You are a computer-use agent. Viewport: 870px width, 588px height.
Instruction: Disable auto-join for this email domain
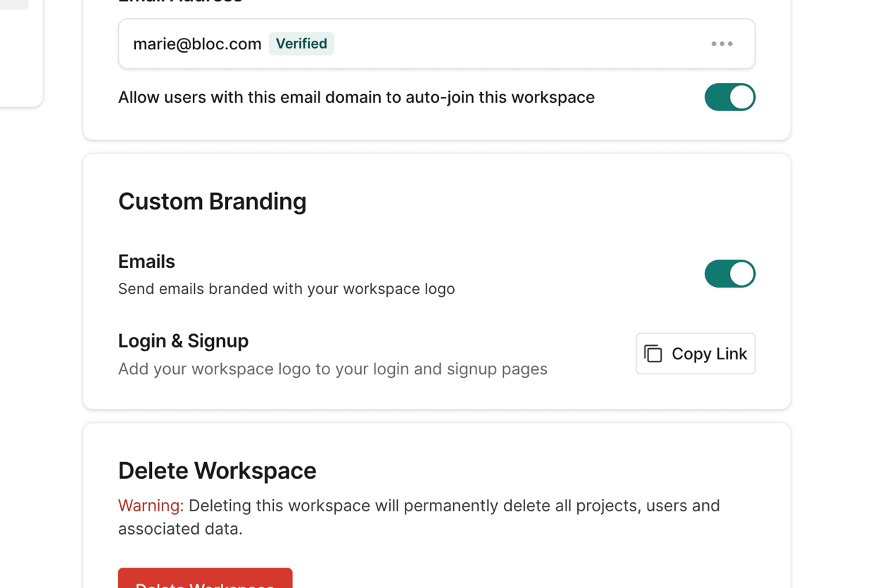(x=729, y=97)
